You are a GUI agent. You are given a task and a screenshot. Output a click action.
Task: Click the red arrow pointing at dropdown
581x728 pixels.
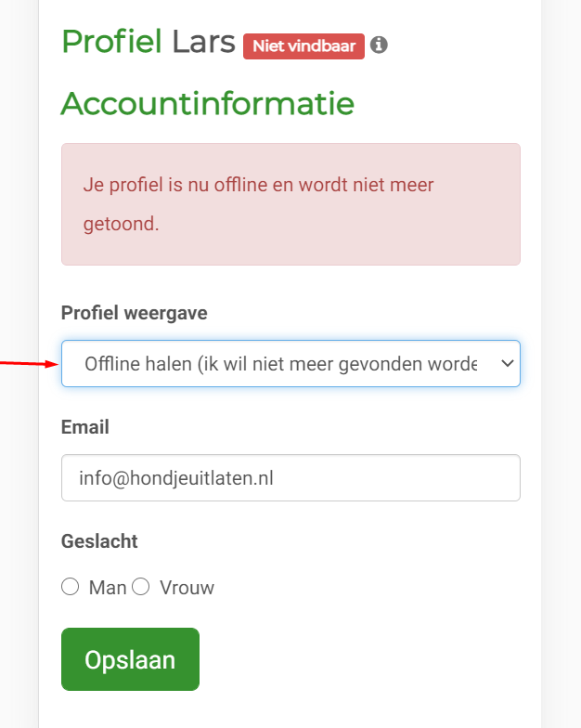(29, 364)
